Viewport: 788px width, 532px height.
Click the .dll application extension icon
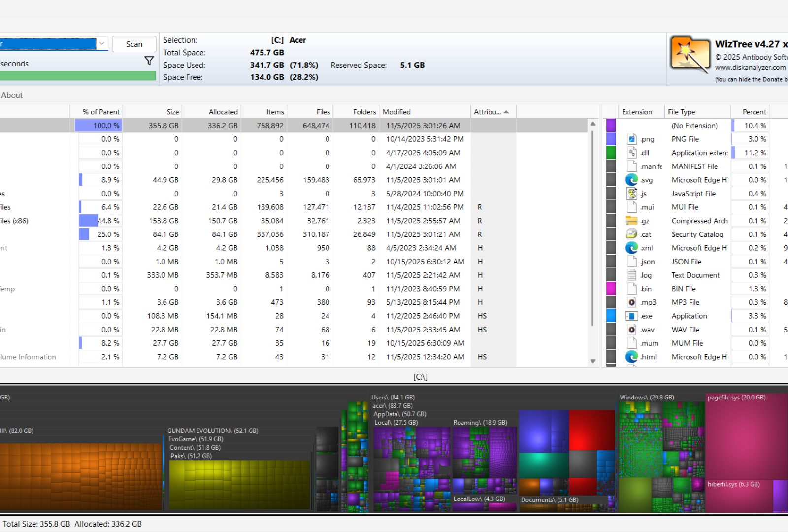pyautogui.click(x=632, y=153)
